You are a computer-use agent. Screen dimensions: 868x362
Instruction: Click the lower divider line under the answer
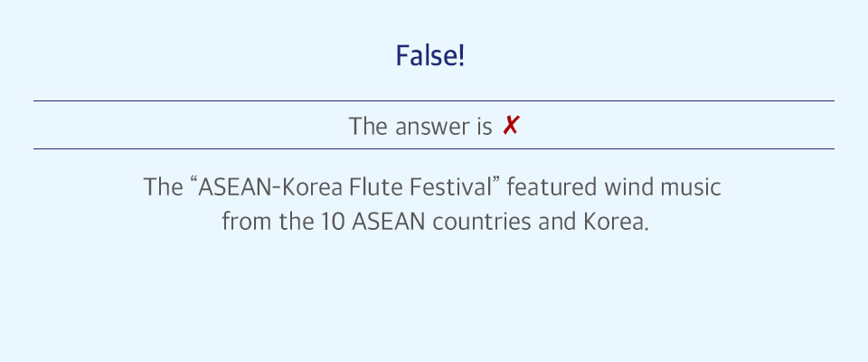[433, 148]
